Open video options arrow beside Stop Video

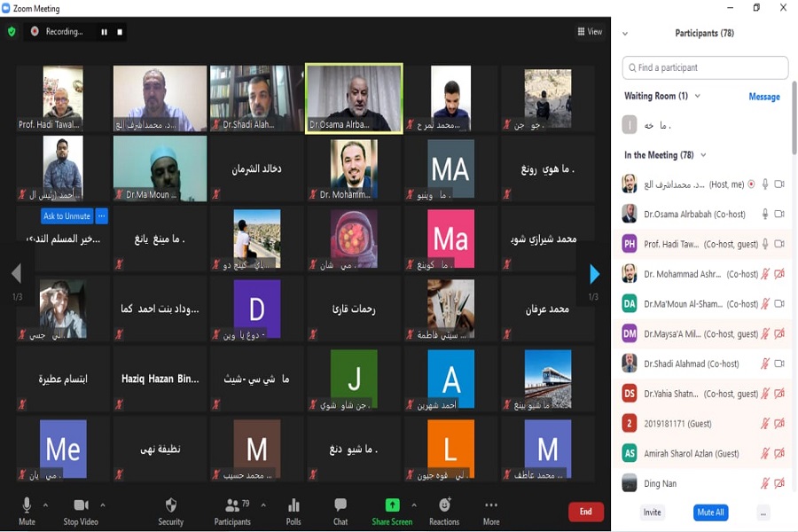(103, 505)
